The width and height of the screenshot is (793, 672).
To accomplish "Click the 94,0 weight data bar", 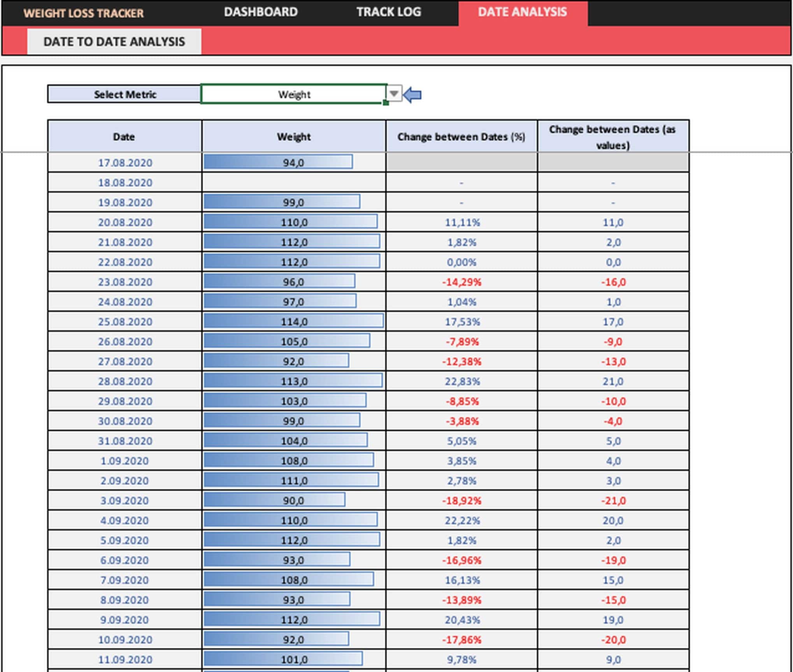I will [278, 162].
